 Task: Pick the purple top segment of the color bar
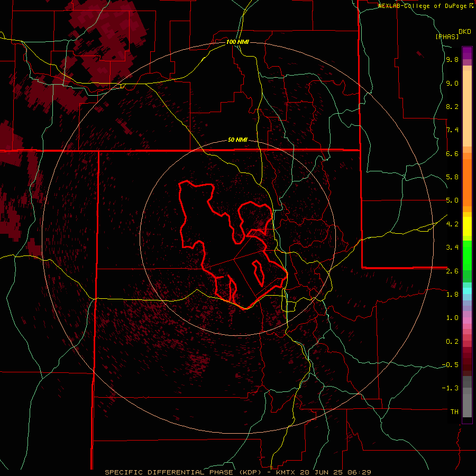pos(467,53)
